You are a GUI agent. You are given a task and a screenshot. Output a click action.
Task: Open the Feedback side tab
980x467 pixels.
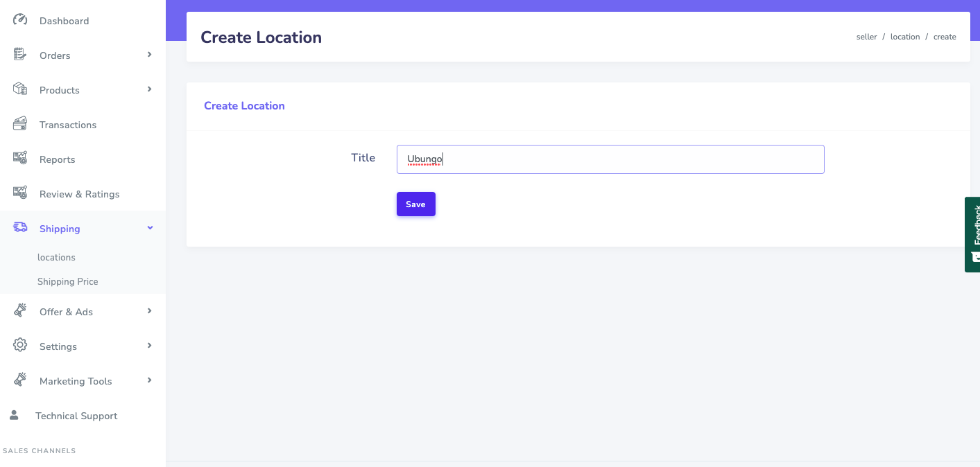click(x=972, y=234)
